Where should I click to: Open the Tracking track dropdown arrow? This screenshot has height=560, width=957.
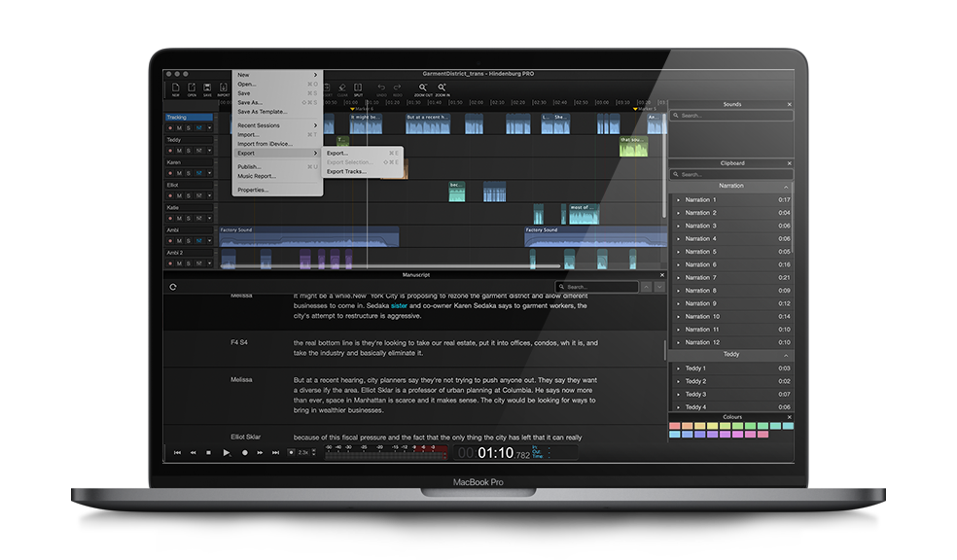click(x=209, y=127)
